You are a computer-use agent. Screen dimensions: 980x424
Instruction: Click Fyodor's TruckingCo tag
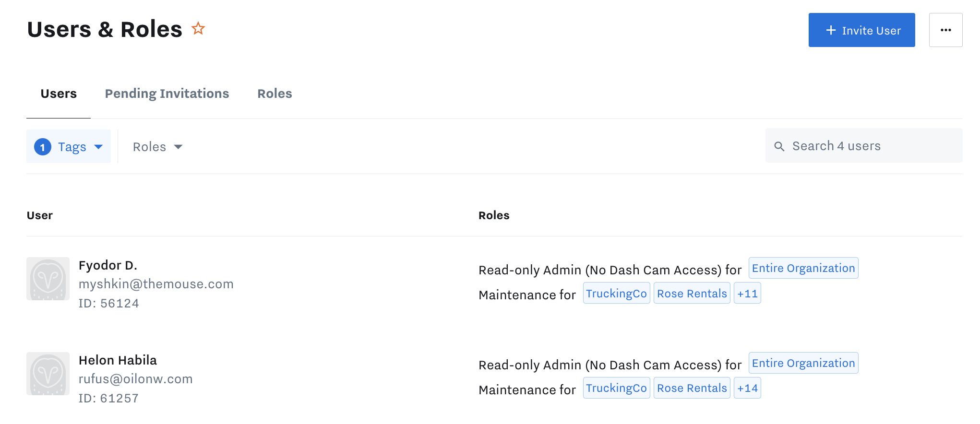point(616,293)
